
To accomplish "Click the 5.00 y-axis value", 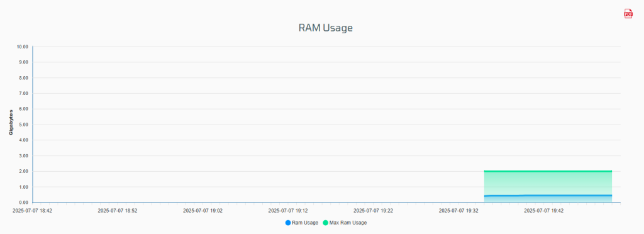I will pos(23,125).
